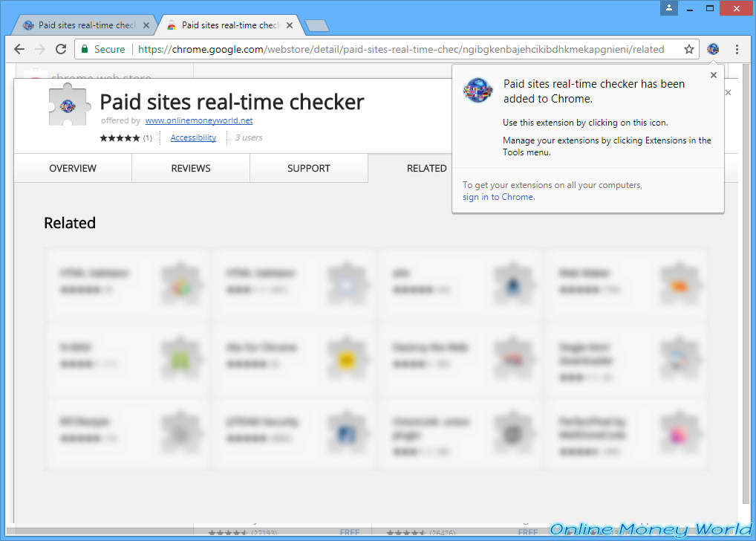
Task: Click the '3 users' count text
Action: [249, 138]
